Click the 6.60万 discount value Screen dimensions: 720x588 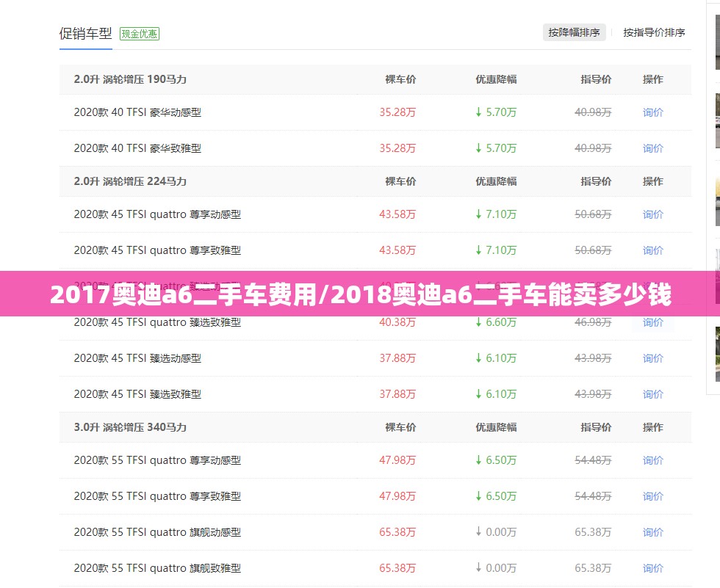click(x=496, y=322)
